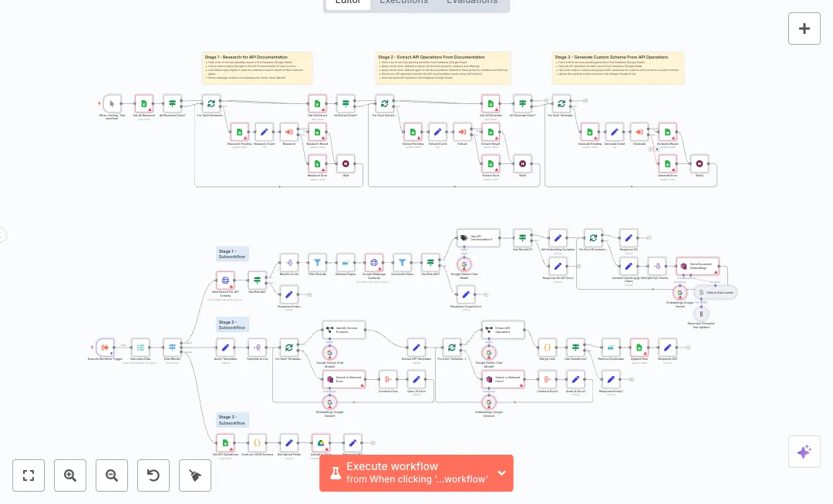The width and height of the screenshot is (833, 504).
Task: Activate the zoom-to-fit canvas icon
Action: (x=29, y=475)
